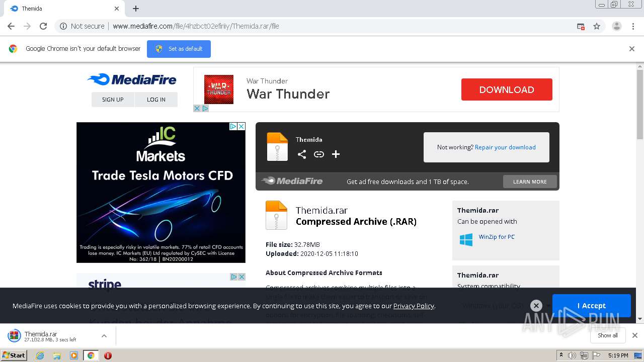
Task: Click the taskbar clock 5:19 PM
Action: [x=618, y=355]
